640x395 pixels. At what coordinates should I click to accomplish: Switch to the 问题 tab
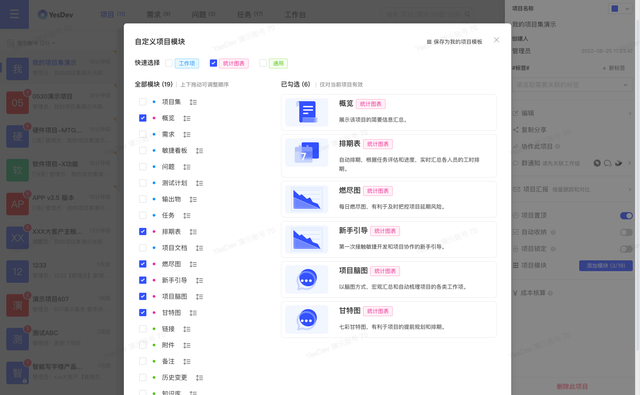click(203, 15)
